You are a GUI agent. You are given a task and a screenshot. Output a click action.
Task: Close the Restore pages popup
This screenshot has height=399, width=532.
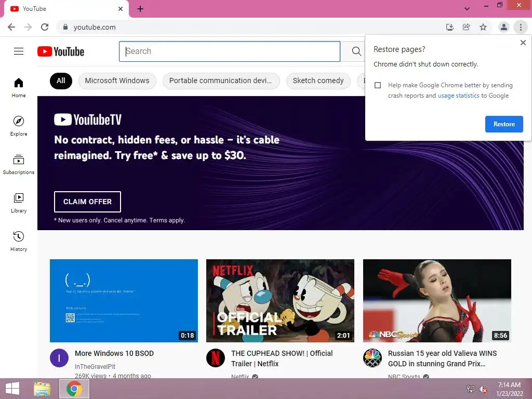click(523, 43)
